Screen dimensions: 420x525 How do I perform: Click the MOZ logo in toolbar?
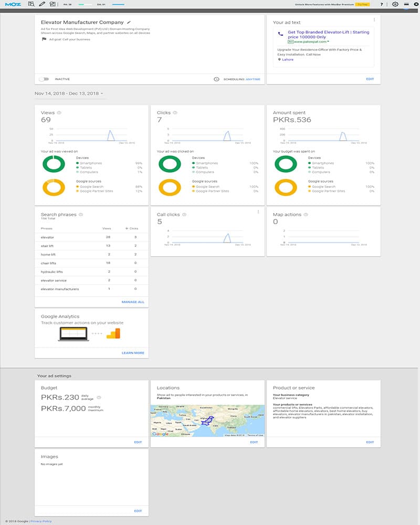(13, 4)
